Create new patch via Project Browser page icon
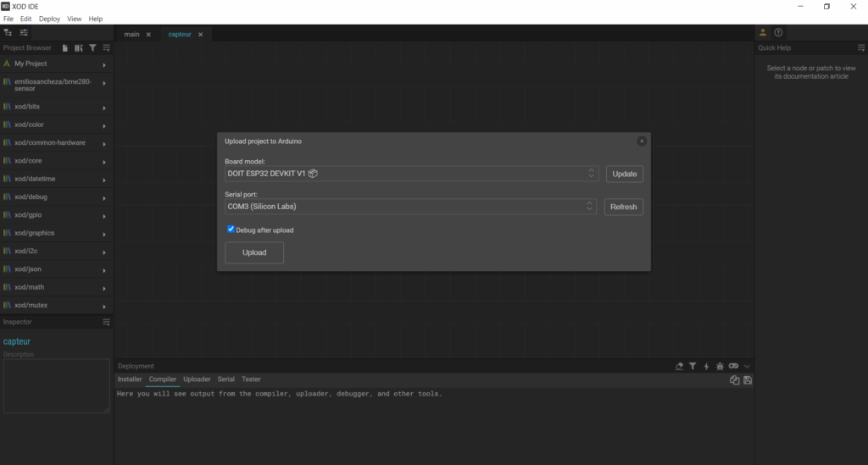The image size is (868, 465). click(64, 48)
